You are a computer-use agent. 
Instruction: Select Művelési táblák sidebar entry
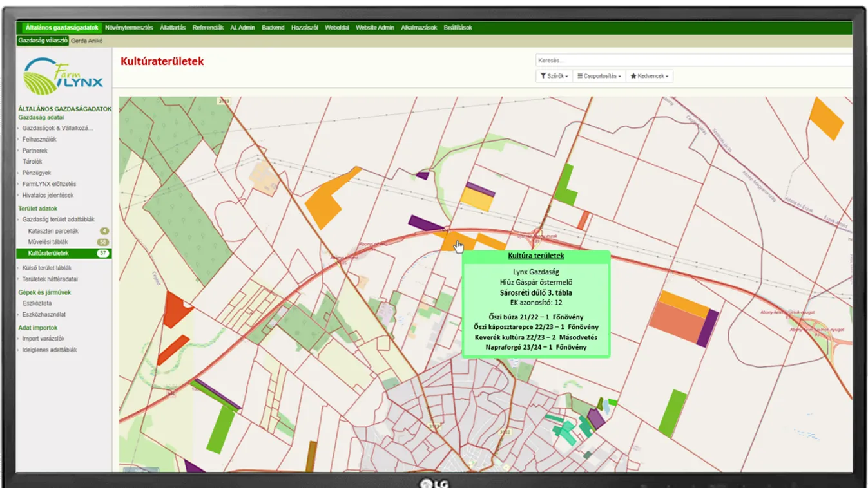click(48, 242)
